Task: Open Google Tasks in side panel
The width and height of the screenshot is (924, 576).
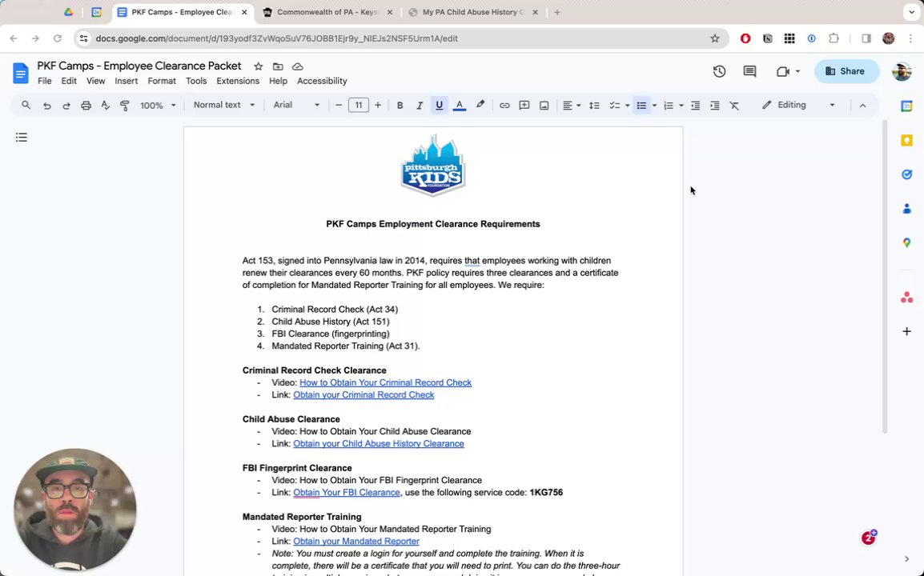Action: tap(907, 174)
